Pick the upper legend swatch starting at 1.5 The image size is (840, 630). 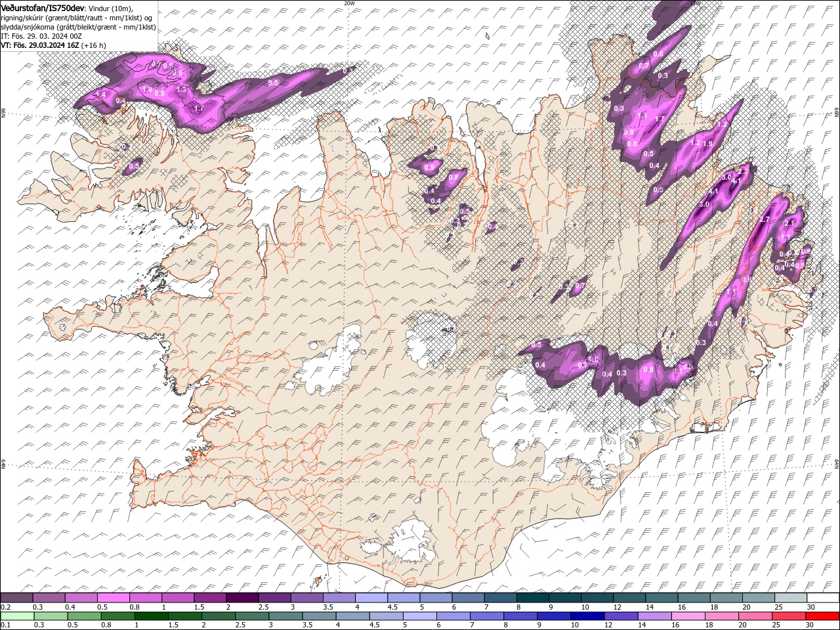209,598
